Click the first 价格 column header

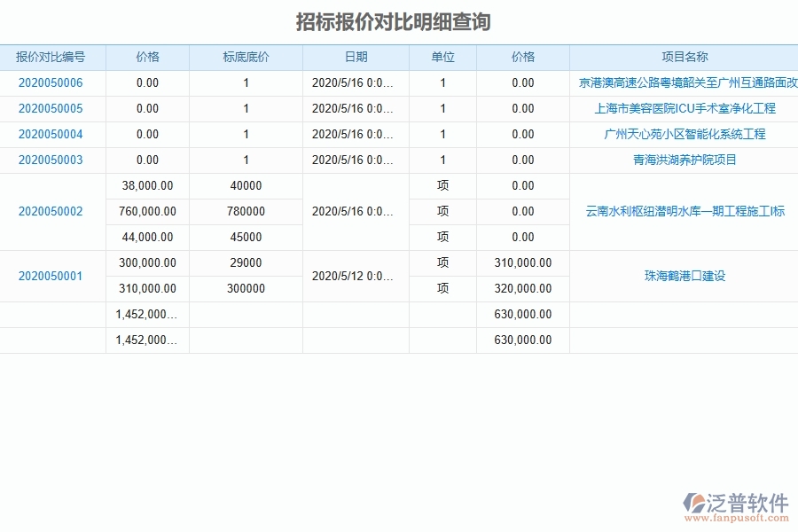[147, 56]
